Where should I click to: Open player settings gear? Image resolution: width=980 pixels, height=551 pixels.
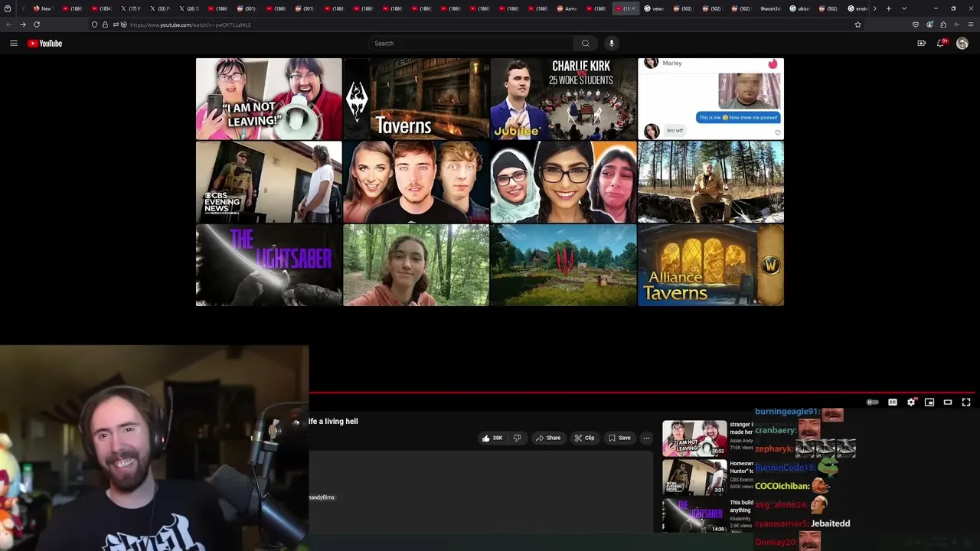point(911,402)
